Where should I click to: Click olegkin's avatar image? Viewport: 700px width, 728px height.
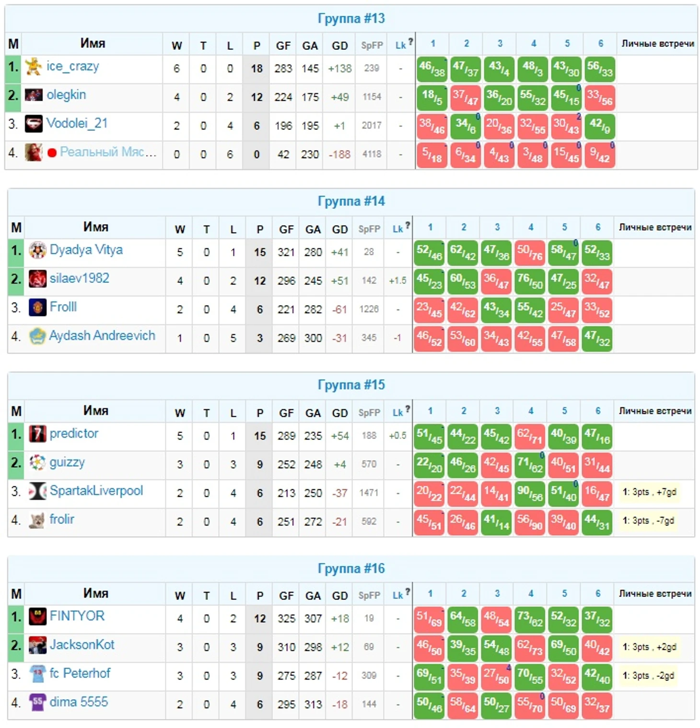click(x=33, y=95)
